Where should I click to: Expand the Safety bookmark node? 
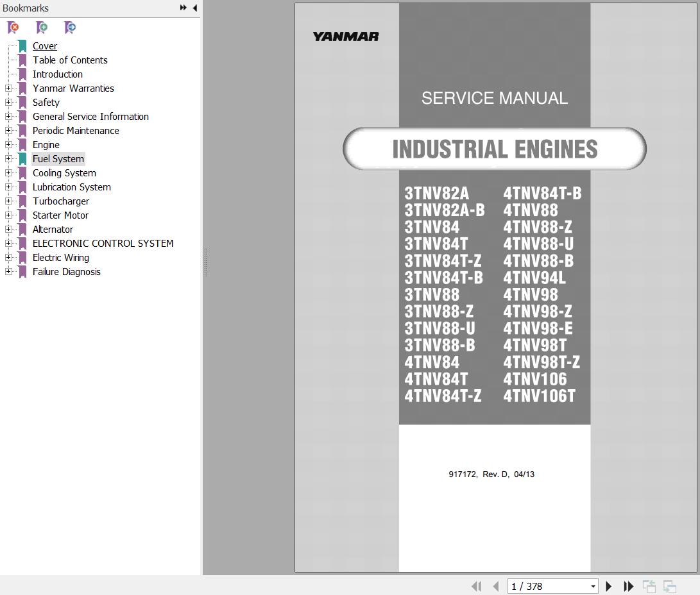tap(8, 102)
